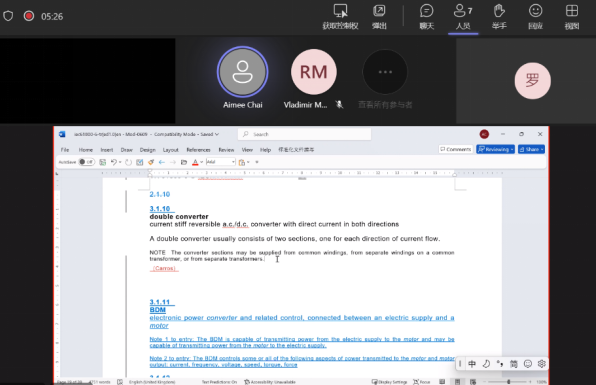The image size is (596, 385).
Task: Adjust the zoom slider in status bar
Action: [508, 382]
